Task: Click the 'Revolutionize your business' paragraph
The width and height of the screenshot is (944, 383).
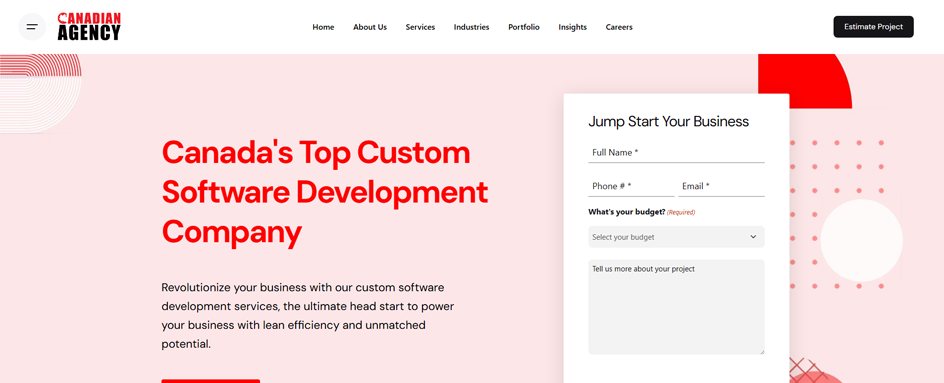Action: 308,316
